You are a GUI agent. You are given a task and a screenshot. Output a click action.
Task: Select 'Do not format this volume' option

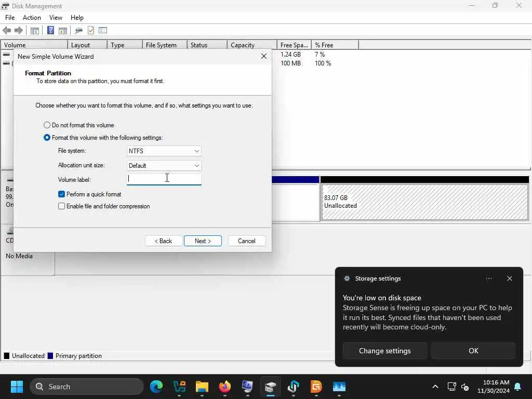79,125
